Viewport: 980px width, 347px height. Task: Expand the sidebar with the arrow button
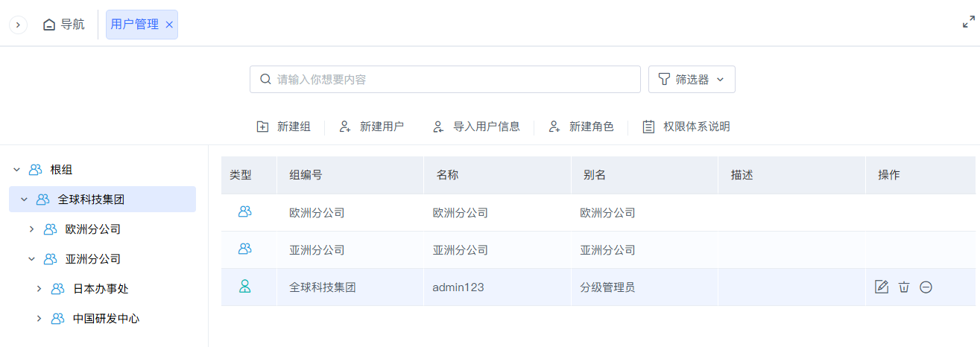[18, 25]
